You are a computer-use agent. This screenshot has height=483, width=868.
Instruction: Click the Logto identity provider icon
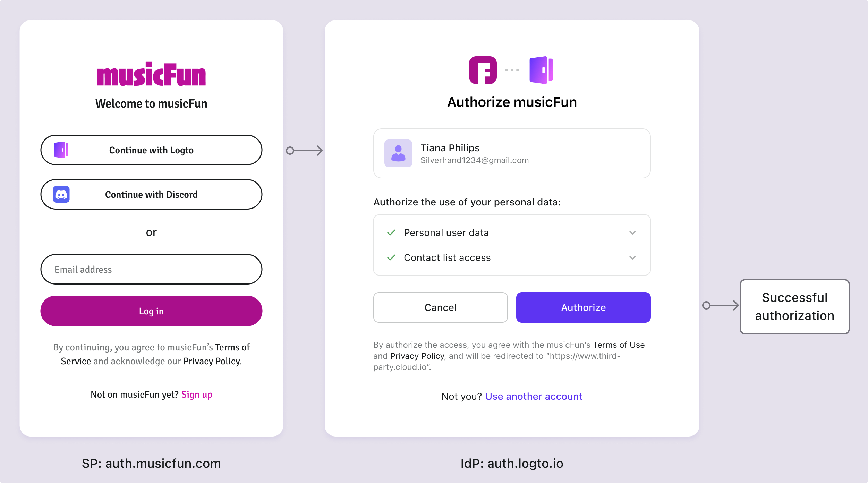click(540, 70)
